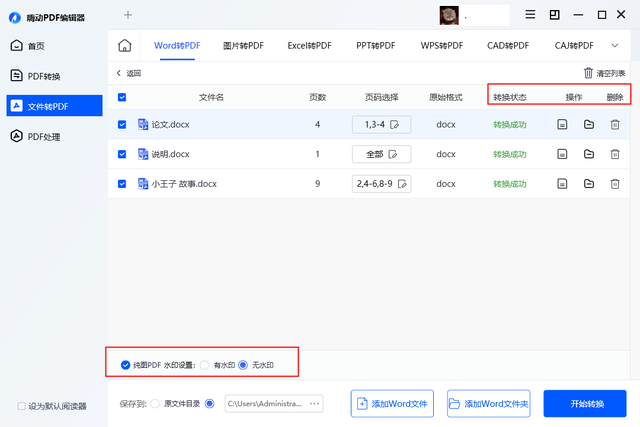Screen dimensions: 640x427
Task: Edit page range 全部 for 说明.docx
Action: click(x=381, y=154)
